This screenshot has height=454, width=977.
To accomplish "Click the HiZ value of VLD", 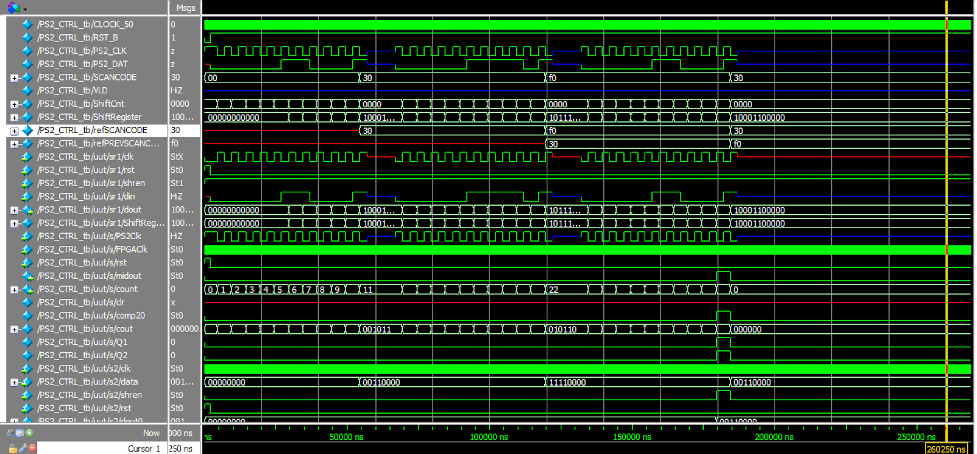I will point(176,90).
